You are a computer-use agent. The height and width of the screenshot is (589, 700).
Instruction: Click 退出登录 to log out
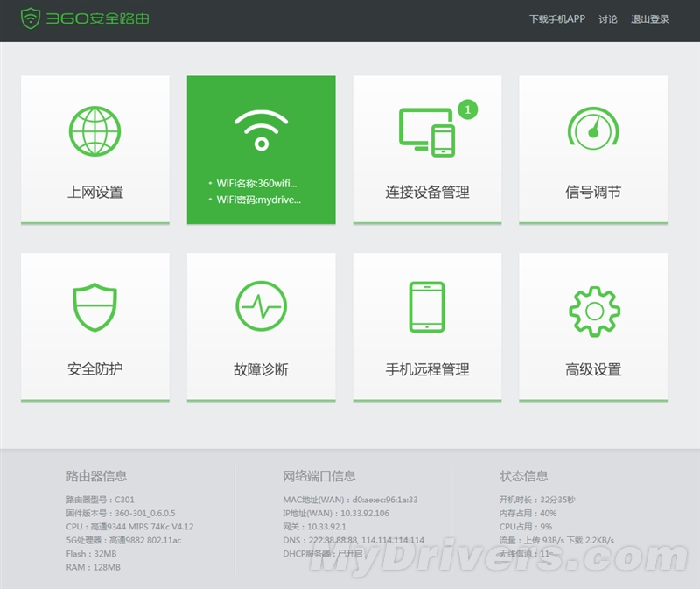(x=650, y=19)
